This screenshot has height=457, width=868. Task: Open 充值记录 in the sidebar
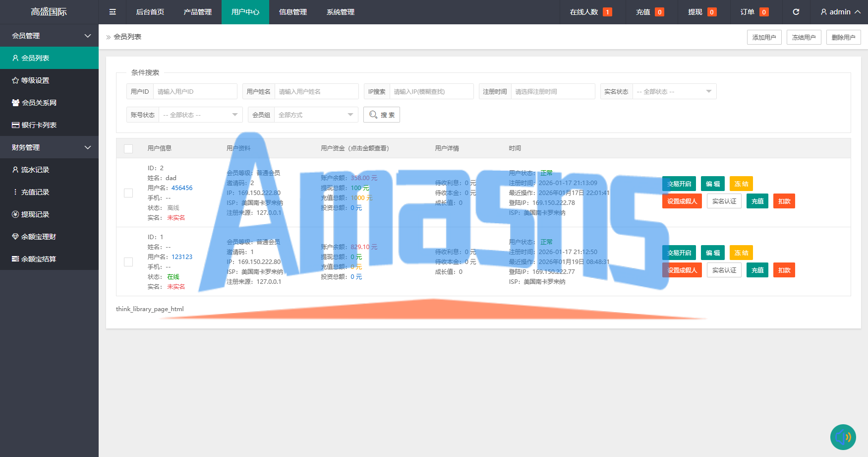point(49,192)
